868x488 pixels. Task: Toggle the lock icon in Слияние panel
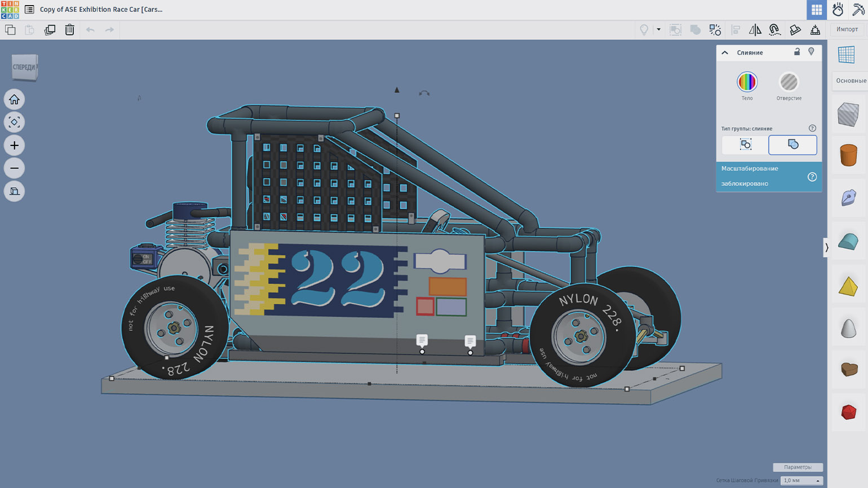(x=797, y=52)
